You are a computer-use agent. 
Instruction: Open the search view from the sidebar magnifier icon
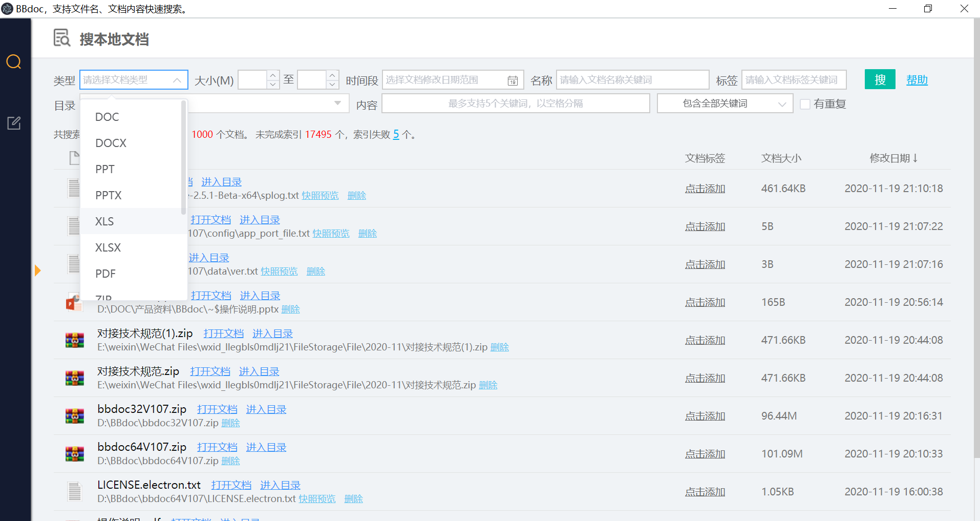(x=14, y=62)
